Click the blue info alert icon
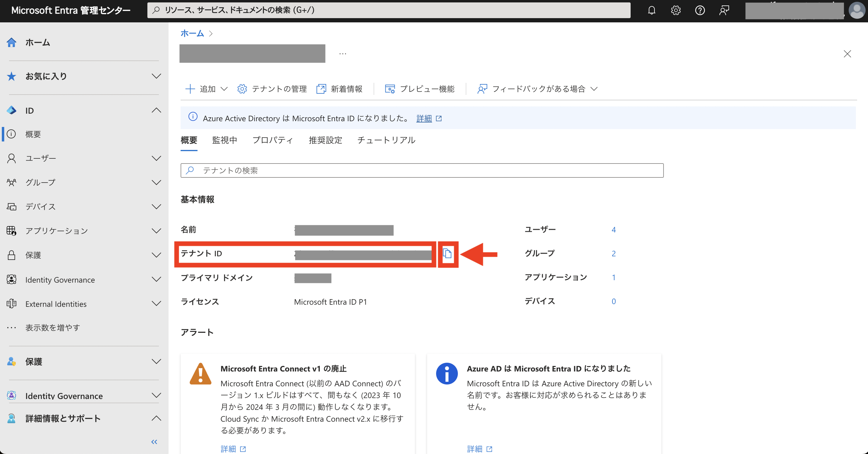Screen dimensions: 868x454 point(447,373)
